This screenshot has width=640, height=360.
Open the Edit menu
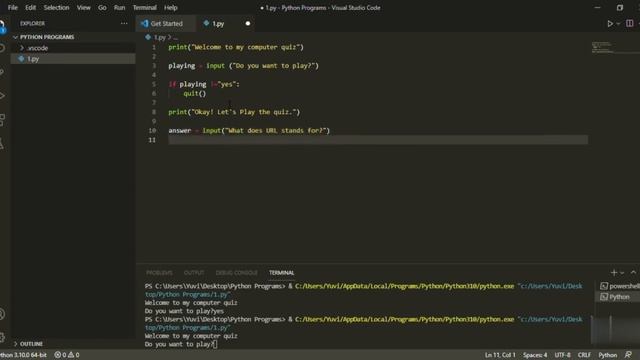pos(30,7)
